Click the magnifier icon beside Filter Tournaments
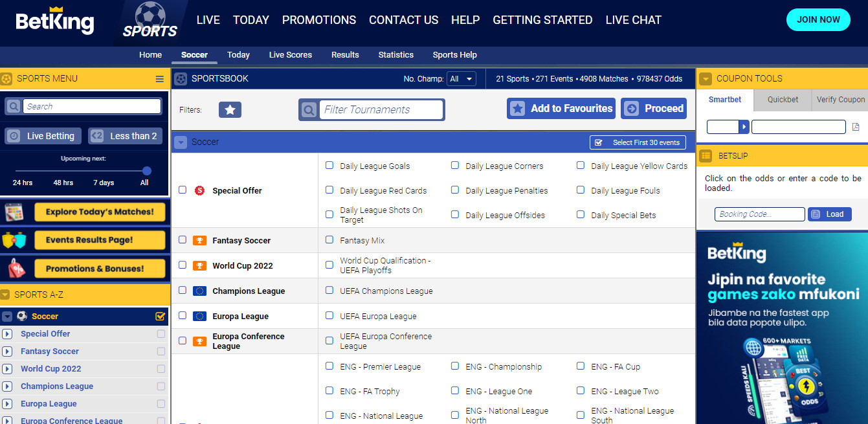 tap(309, 110)
